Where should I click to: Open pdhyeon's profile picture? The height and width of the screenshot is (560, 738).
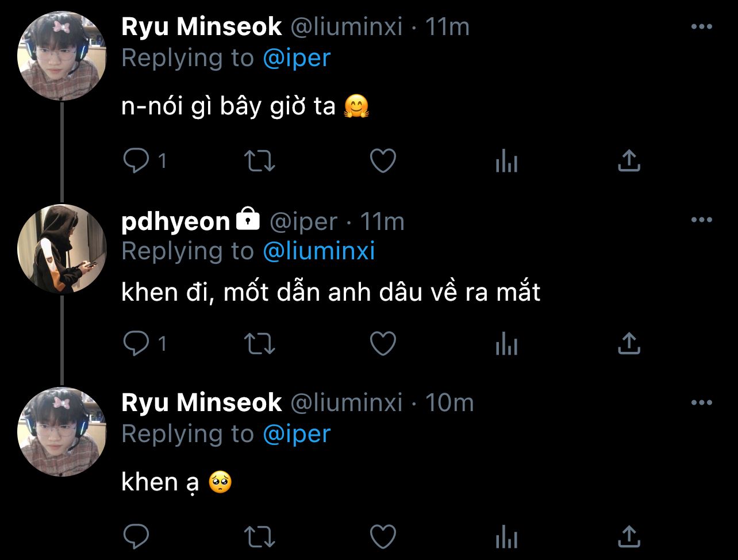[x=62, y=248]
